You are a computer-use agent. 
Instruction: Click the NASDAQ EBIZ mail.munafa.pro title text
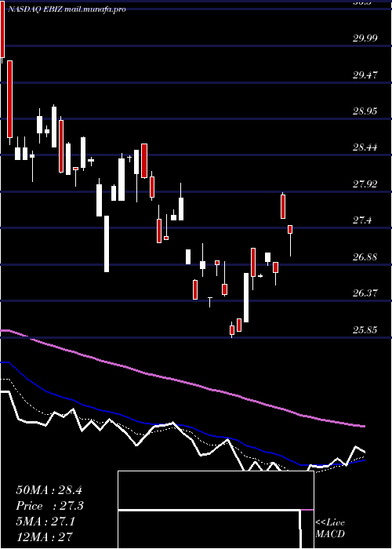67,9
